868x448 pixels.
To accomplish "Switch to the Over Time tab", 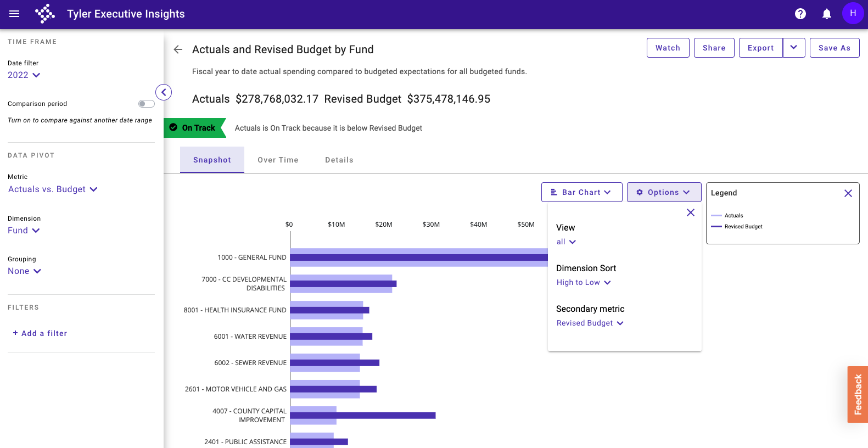I will tap(278, 160).
